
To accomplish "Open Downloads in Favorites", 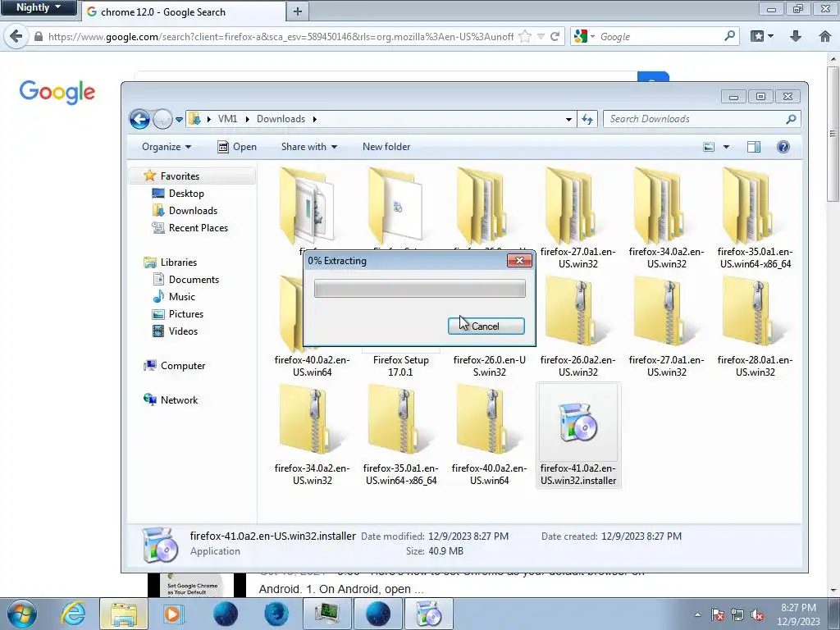I will [192, 211].
